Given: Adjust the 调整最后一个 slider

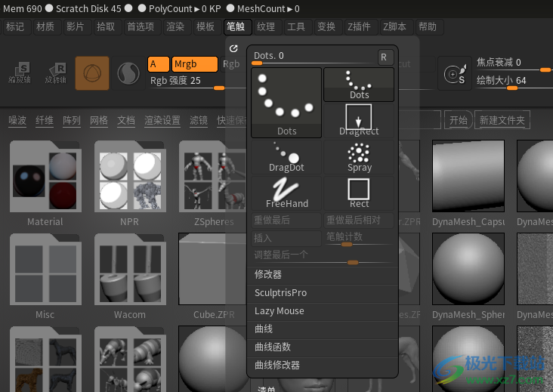Looking at the screenshot, I should (x=323, y=256).
